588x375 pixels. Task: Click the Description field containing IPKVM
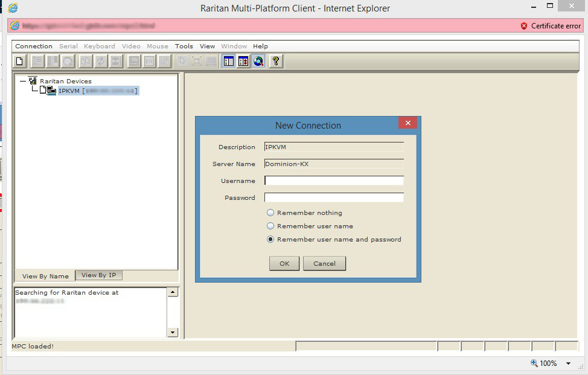[x=334, y=147]
